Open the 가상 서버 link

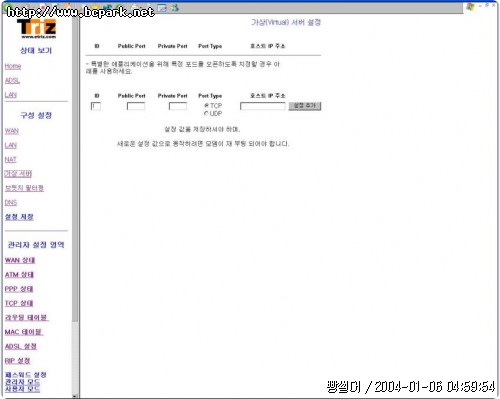(18, 174)
